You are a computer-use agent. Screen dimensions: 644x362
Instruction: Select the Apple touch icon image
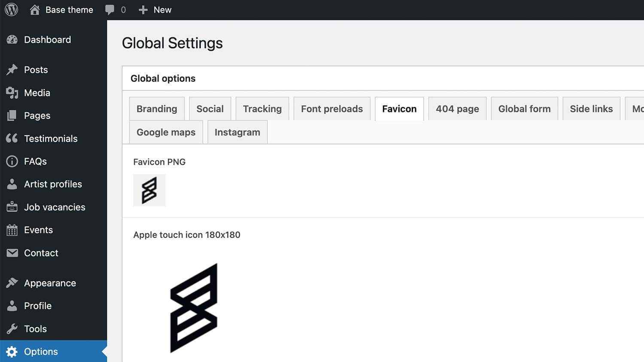click(194, 308)
